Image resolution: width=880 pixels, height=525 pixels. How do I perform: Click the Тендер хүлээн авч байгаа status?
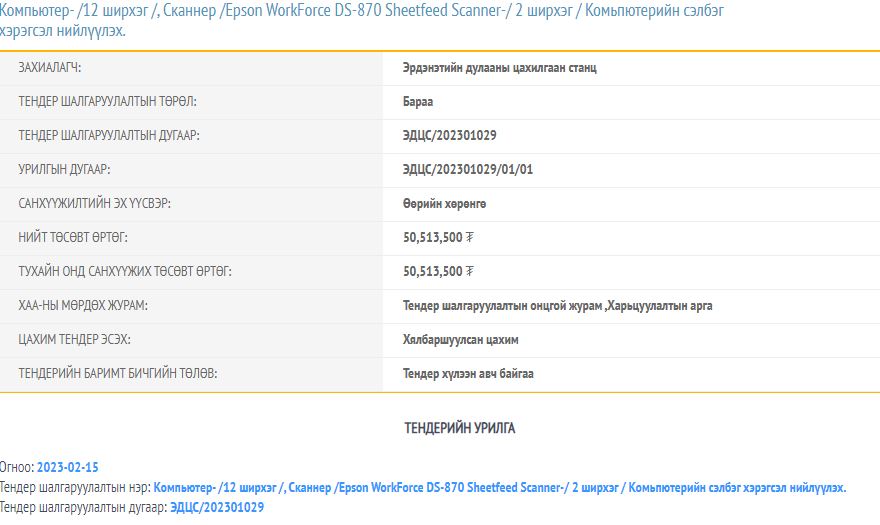pyautogui.click(x=468, y=374)
